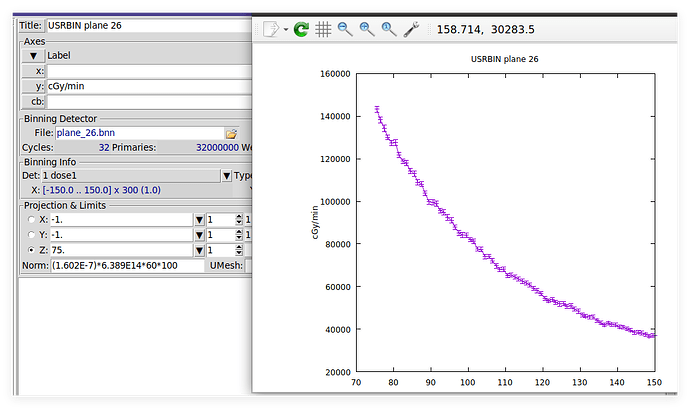Select the Y projection radio button
Image resolution: width=690 pixels, height=408 pixels.
tap(31, 235)
